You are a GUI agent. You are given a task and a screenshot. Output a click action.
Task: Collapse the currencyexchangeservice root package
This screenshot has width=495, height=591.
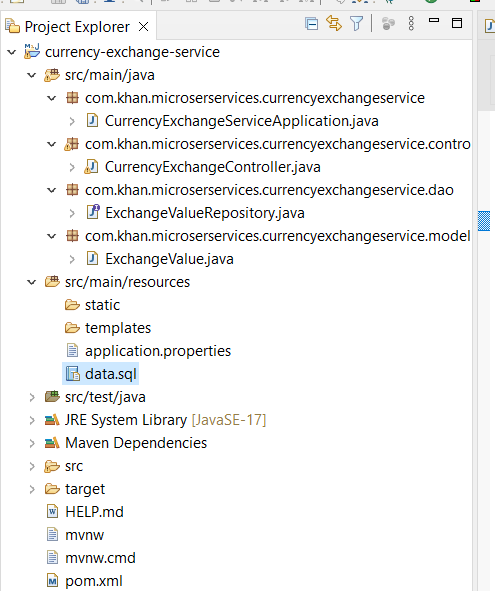(x=52, y=98)
